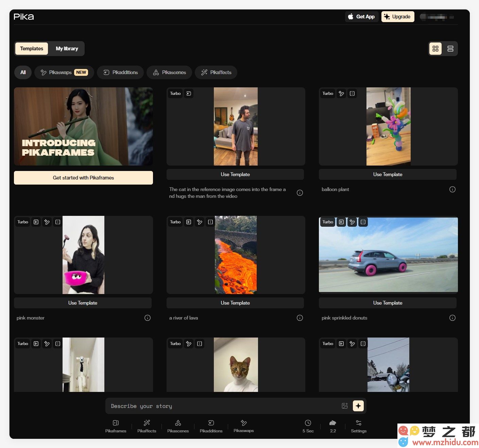The height and width of the screenshot is (448, 479).
Task: Click Pikaswaps icon on balloon plant card
Action: click(x=341, y=93)
